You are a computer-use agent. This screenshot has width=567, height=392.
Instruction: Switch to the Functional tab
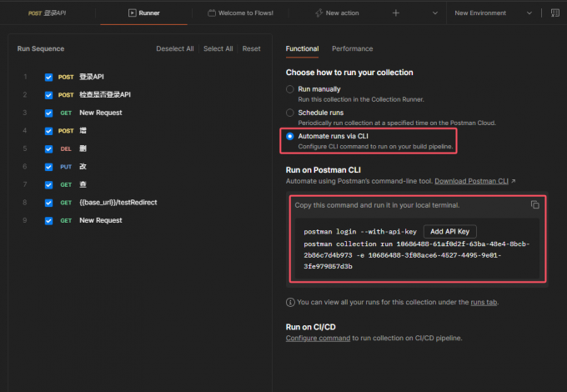tap(303, 48)
